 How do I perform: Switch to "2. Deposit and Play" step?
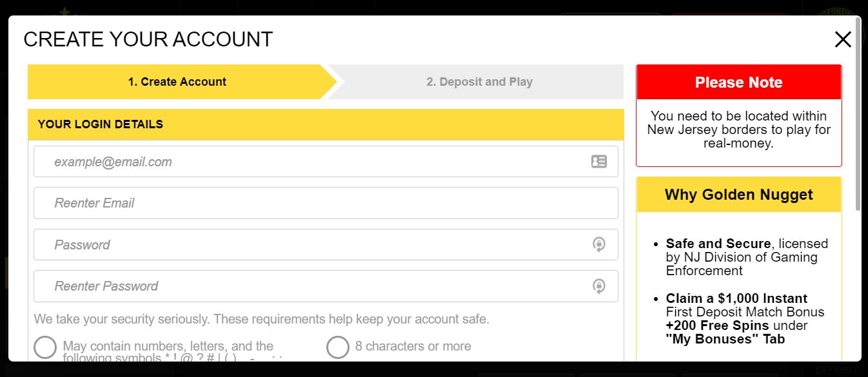pos(479,82)
